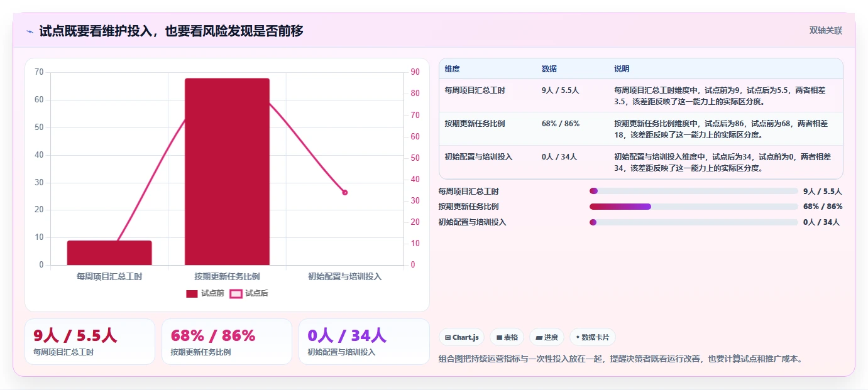Click the 每周项目汇总工时 bar in chart
Viewport: 868px width, 390px height.
coord(109,252)
